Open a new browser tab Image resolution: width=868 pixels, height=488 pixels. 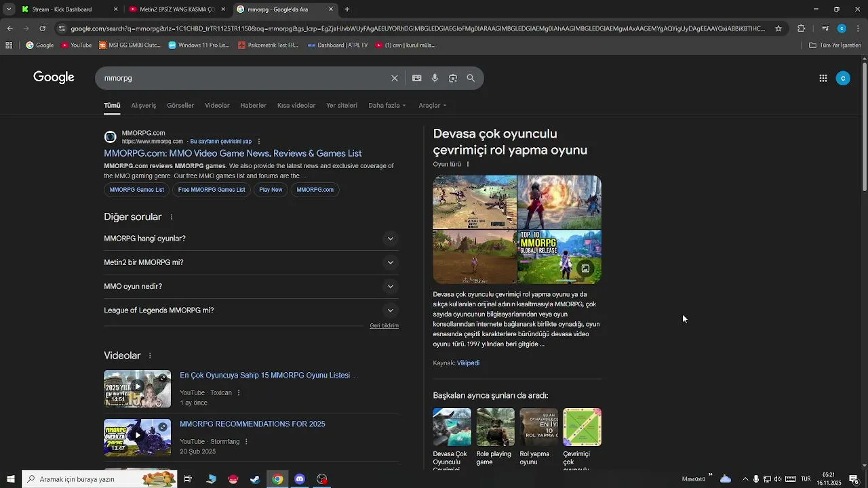coord(347,9)
